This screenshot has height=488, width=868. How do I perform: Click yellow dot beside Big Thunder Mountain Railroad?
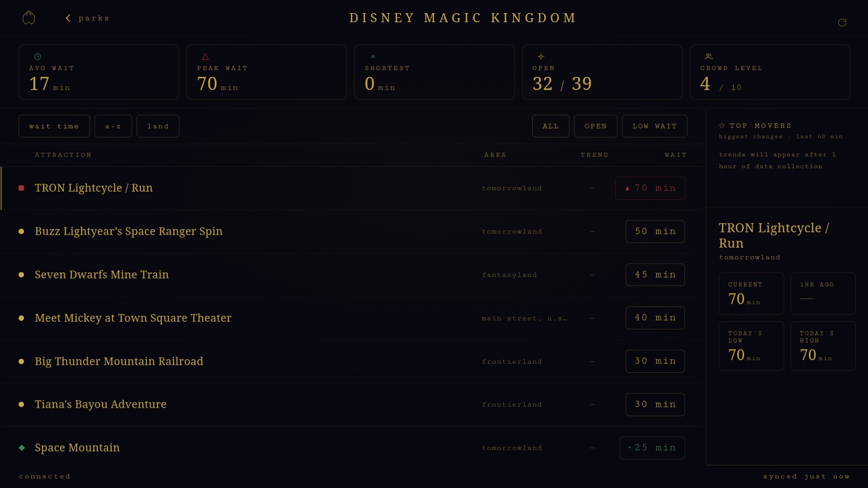click(22, 361)
